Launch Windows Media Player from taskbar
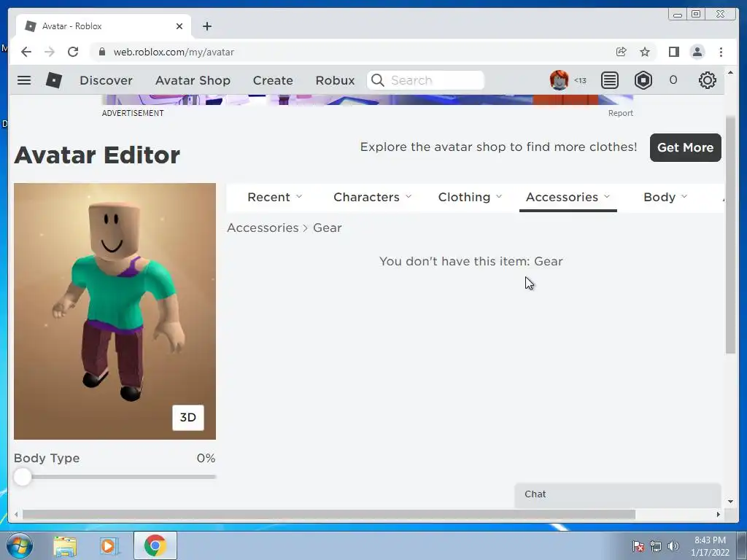Screen dimensions: 747x560 [109, 545]
